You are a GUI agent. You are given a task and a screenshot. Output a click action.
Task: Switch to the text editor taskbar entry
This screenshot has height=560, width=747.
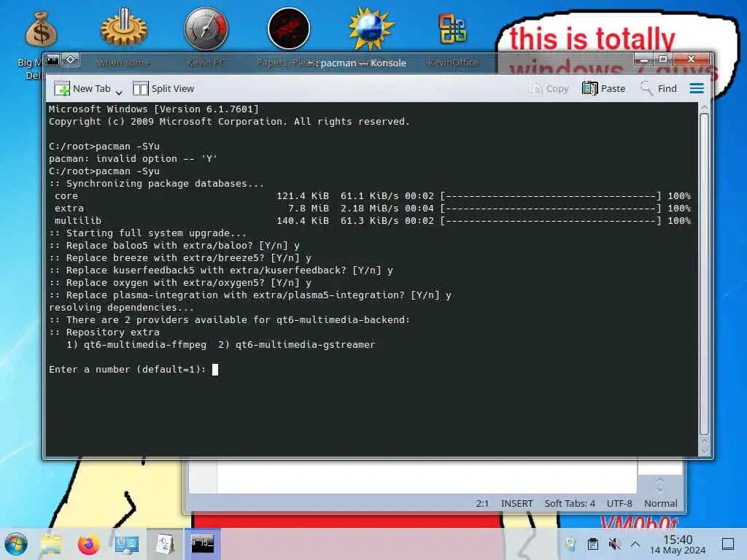[165, 544]
